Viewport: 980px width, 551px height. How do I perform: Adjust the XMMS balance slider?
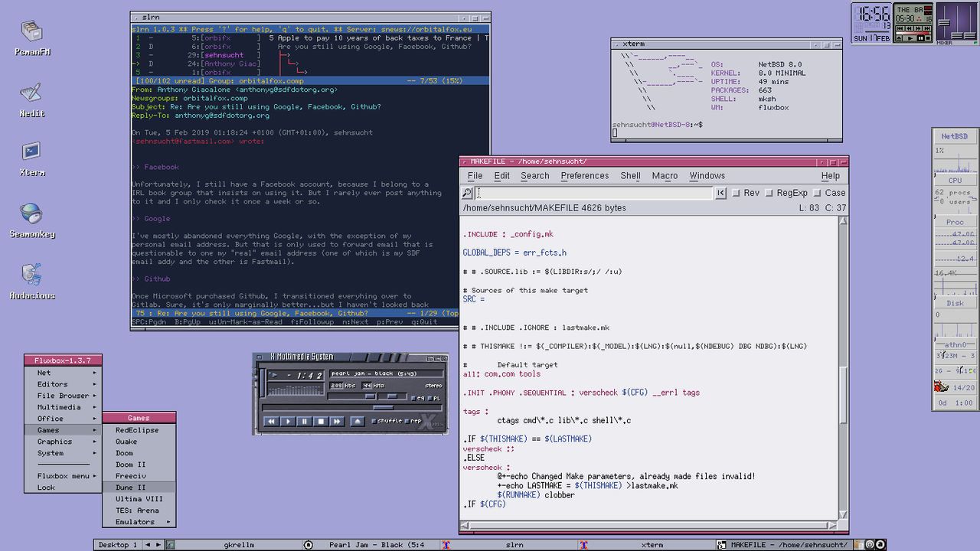click(x=392, y=396)
